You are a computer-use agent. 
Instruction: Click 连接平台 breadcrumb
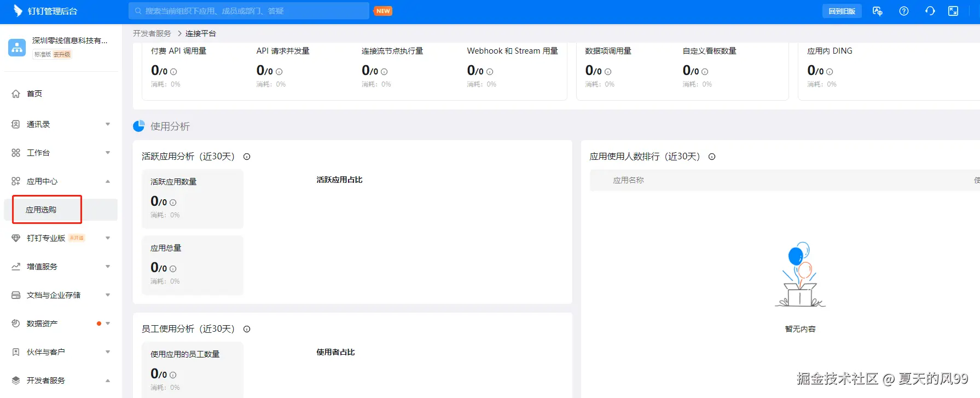click(201, 33)
